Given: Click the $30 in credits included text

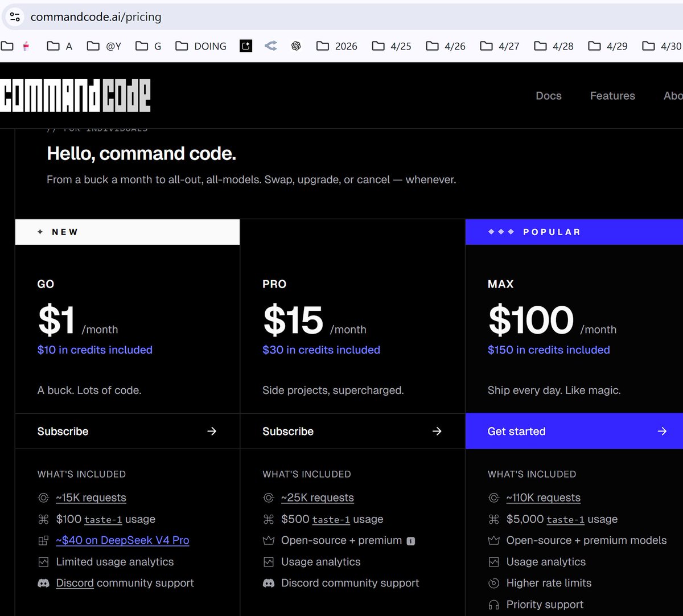Looking at the screenshot, I should [x=321, y=350].
